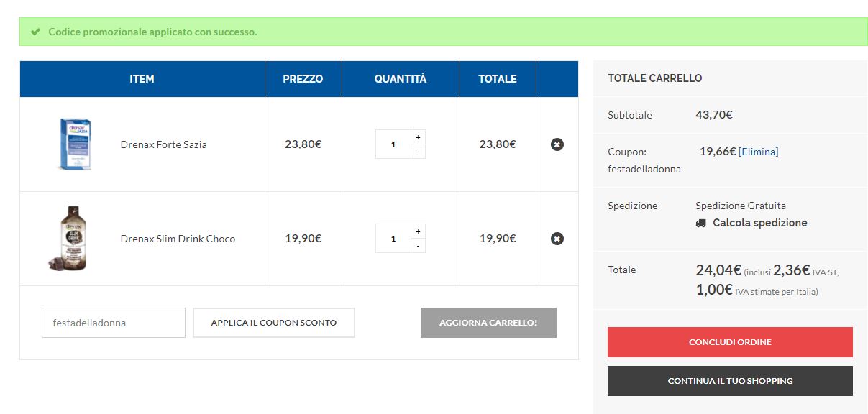The height and width of the screenshot is (414, 868).
Task: Click the coupon code input field
Action: click(114, 323)
